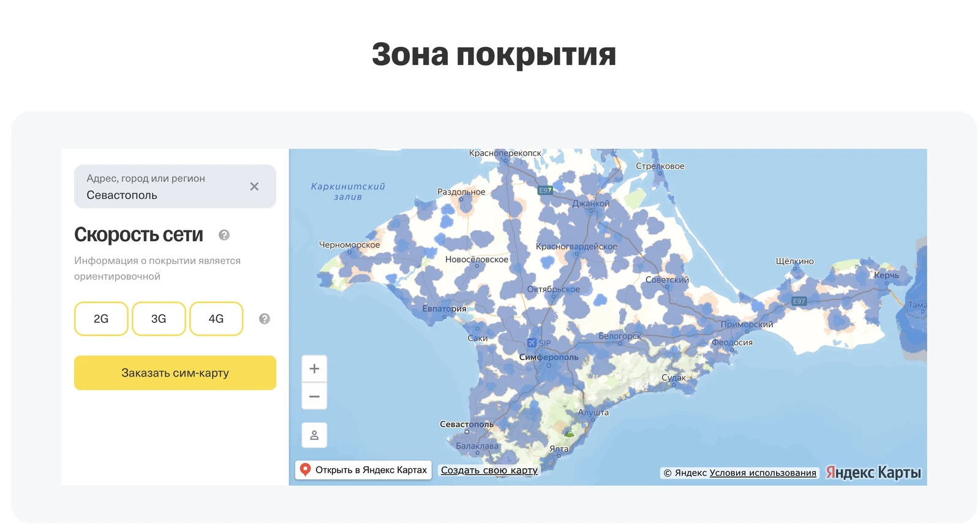Viewport: 980px width, 524px height.
Task: Click the Саки map label
Action: 478,338
